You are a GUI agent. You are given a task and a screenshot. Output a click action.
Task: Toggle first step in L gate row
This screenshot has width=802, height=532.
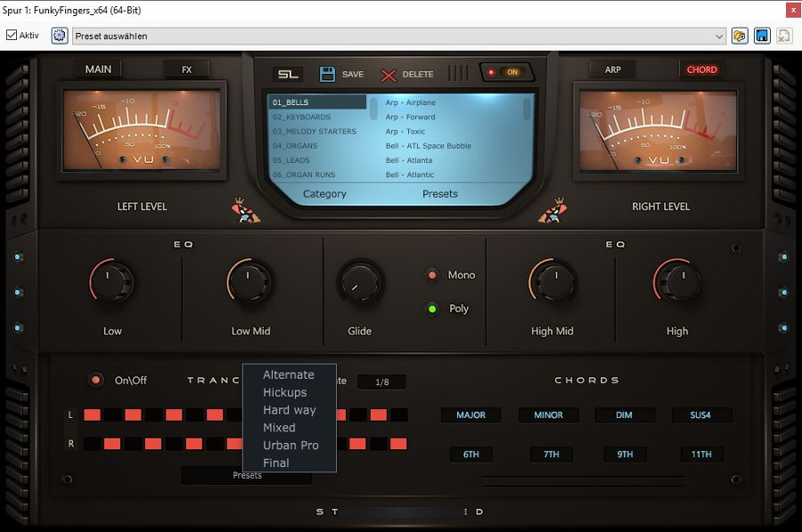point(92,414)
